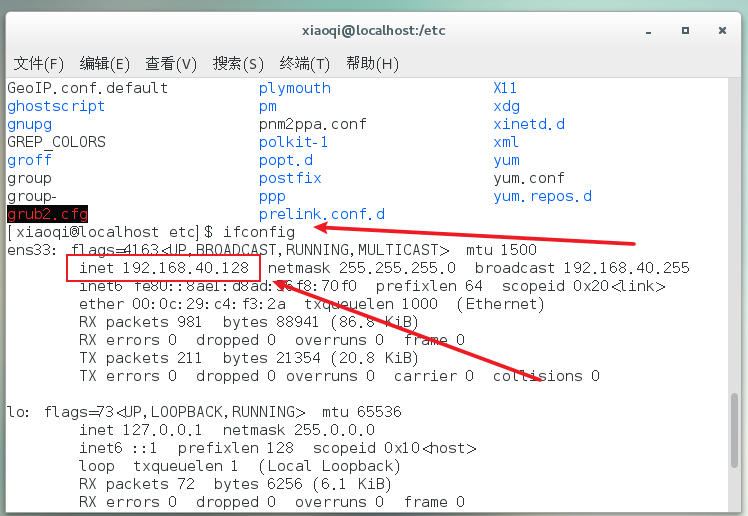Open the 搜索(S) menu
The height and width of the screenshot is (516, 748).
pyautogui.click(x=238, y=63)
